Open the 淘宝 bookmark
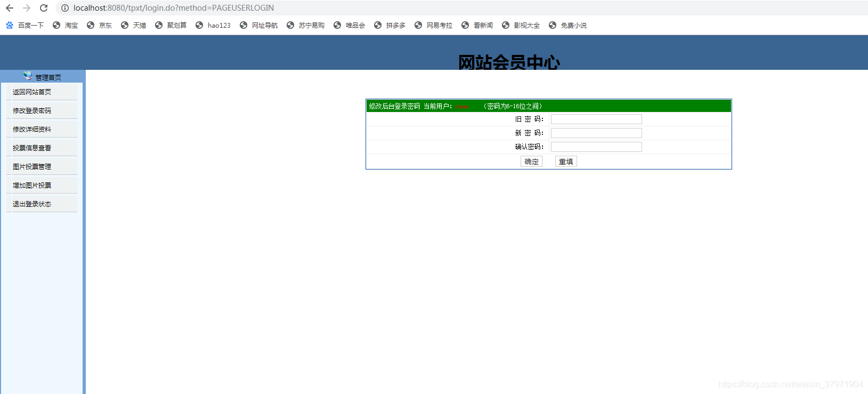868x394 pixels. point(66,25)
